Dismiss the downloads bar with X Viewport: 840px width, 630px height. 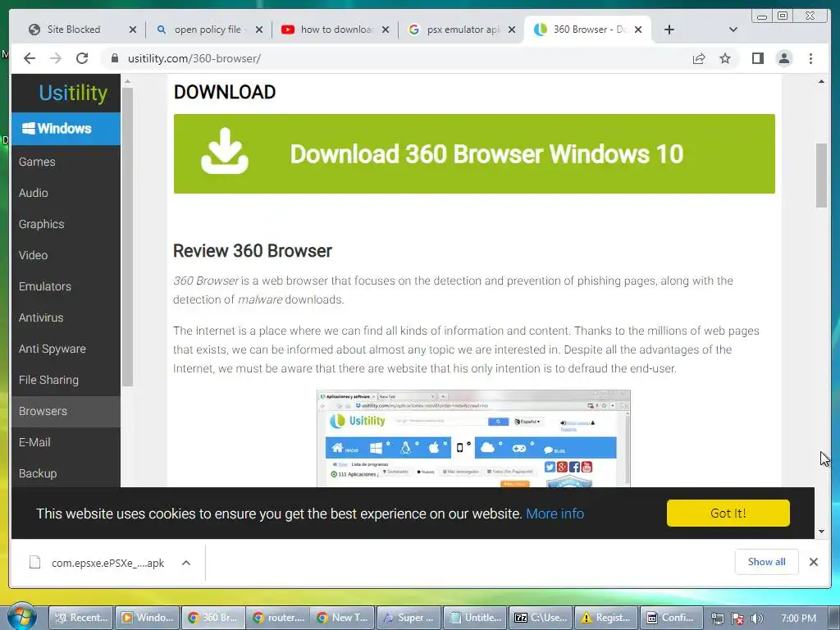tap(813, 562)
